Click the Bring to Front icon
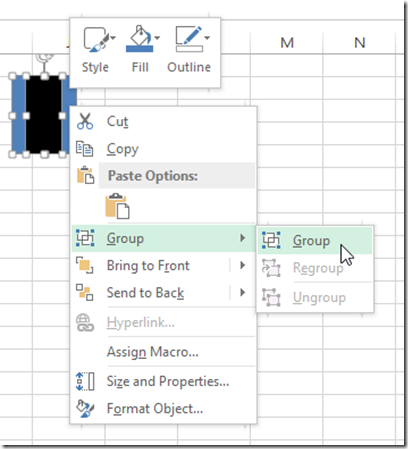 coord(85,265)
